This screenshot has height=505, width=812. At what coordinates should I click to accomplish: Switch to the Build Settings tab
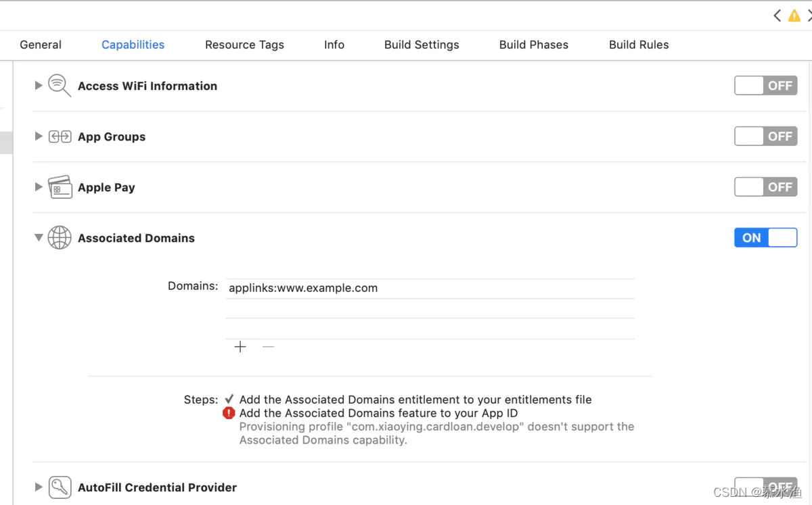pyautogui.click(x=422, y=45)
